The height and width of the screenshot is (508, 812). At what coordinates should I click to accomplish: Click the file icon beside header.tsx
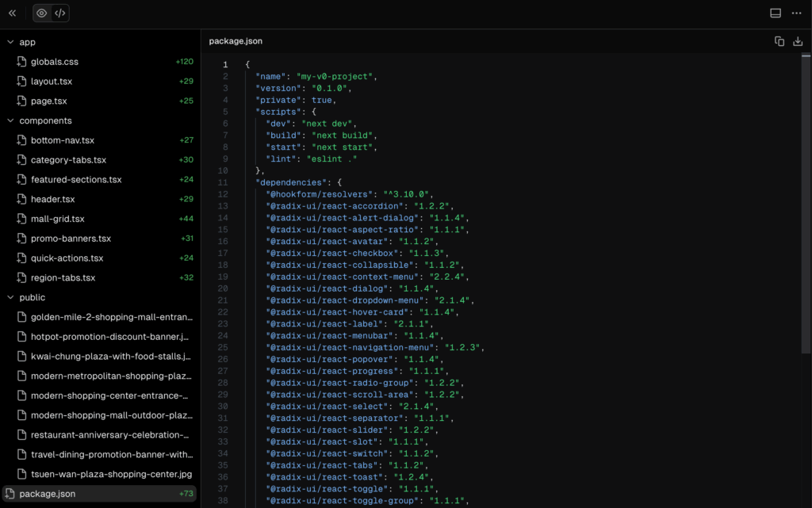22,200
